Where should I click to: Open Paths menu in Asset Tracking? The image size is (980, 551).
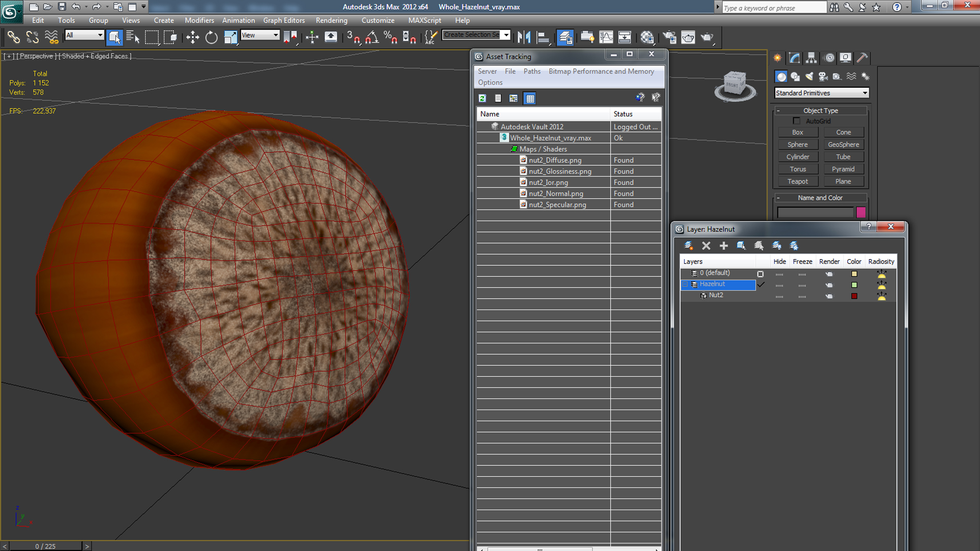pos(532,71)
